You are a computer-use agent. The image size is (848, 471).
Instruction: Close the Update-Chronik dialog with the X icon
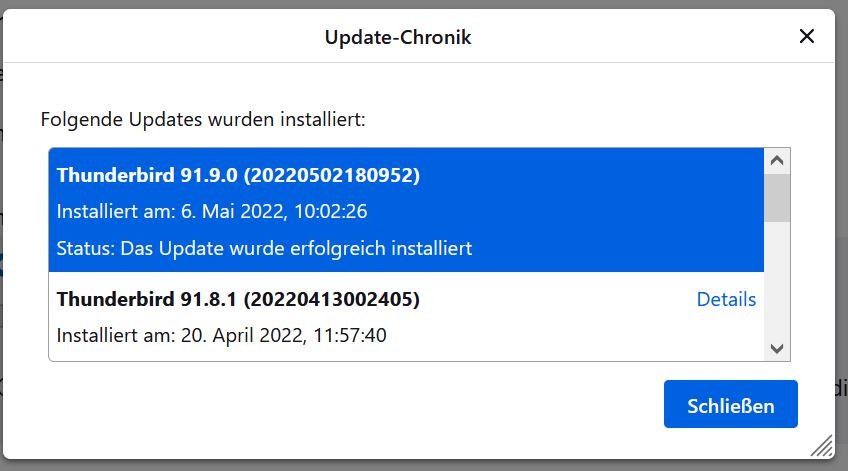point(806,36)
